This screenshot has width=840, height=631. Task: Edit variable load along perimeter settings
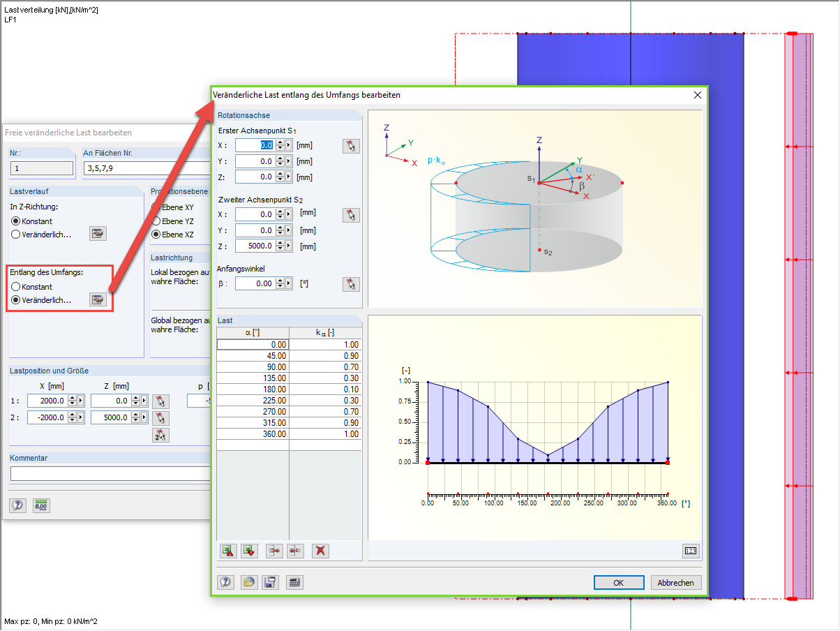coord(98,300)
